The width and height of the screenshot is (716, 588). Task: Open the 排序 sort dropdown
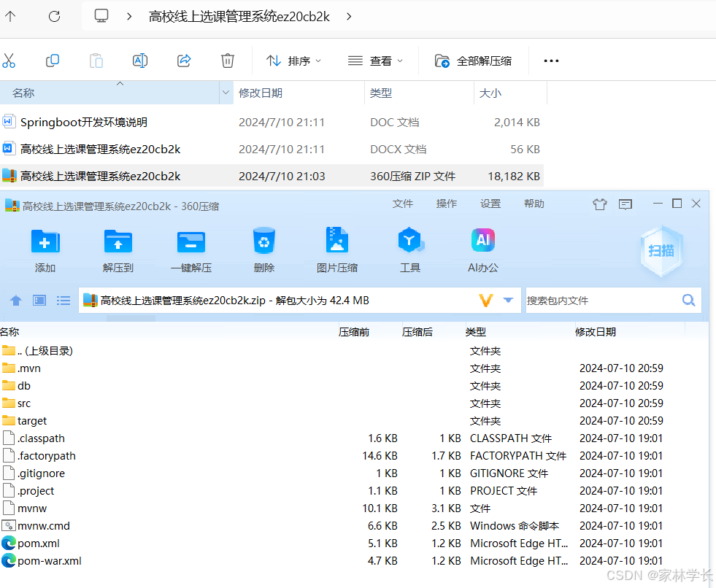293,61
